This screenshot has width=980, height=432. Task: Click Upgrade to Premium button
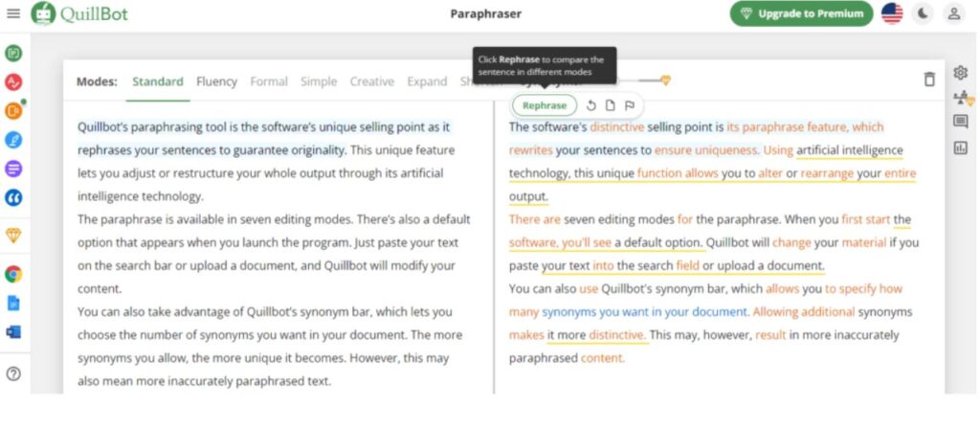coord(801,13)
